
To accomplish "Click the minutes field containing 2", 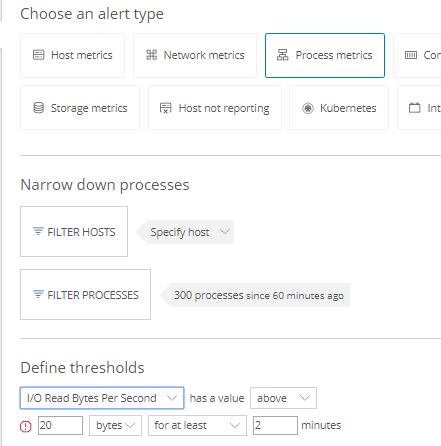I will (275, 425).
